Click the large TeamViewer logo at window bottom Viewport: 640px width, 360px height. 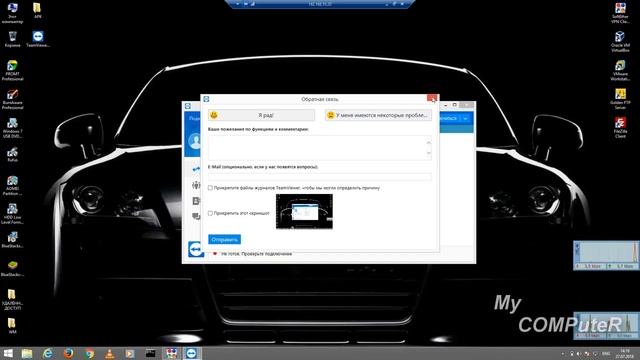click(196, 249)
